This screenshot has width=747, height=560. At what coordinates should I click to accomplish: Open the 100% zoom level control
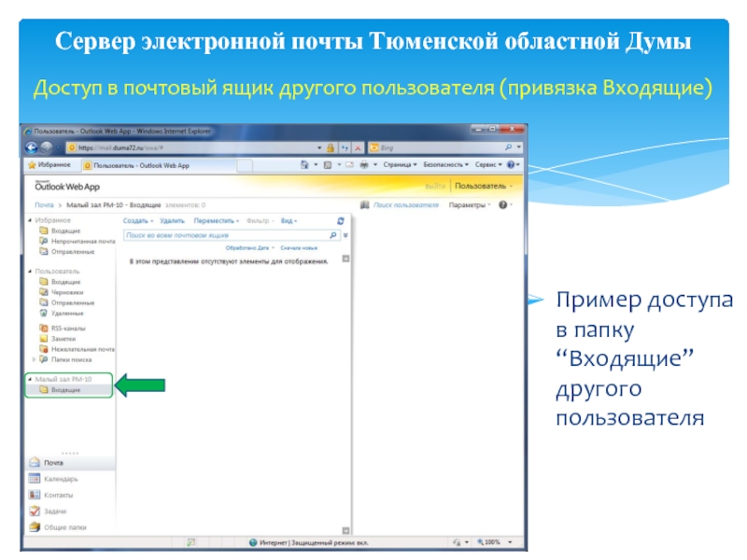[x=495, y=542]
